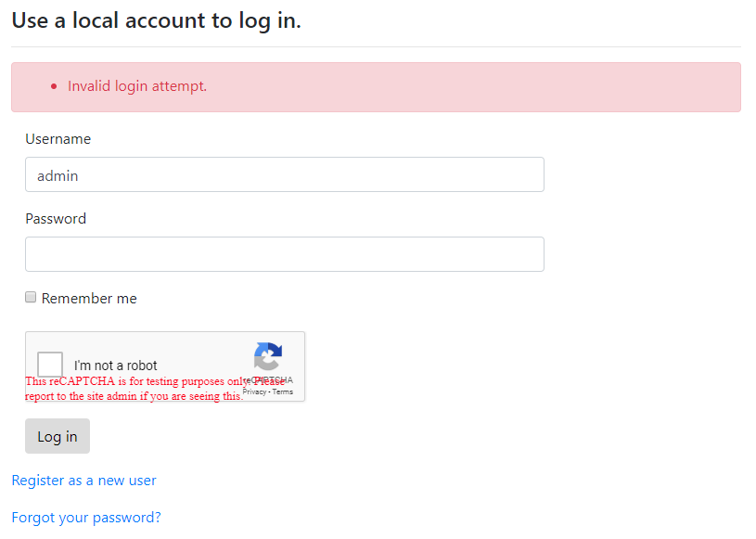The height and width of the screenshot is (539, 756).
Task: Click the reCAPTCHA brand text under logo
Action: click(268, 380)
